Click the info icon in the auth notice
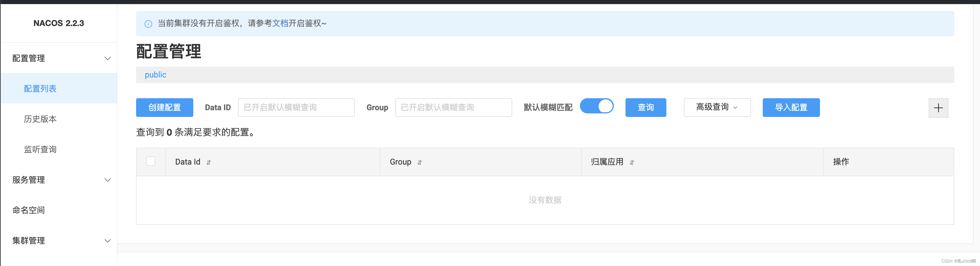The width and height of the screenshot is (980, 266). click(x=148, y=24)
